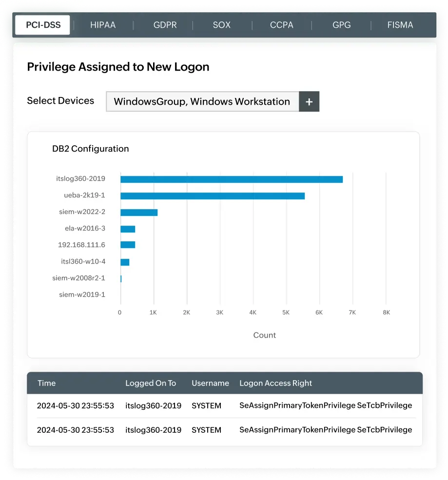Select the first SYSTEM table row
Screen dimensions: 448x480
206,405
